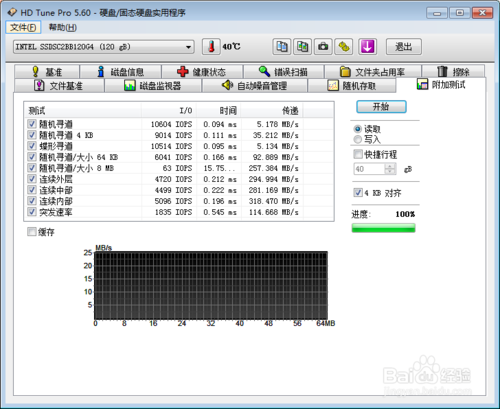Open the 错误扫描 magnifier tab
The image size is (500, 409).
coord(284,72)
